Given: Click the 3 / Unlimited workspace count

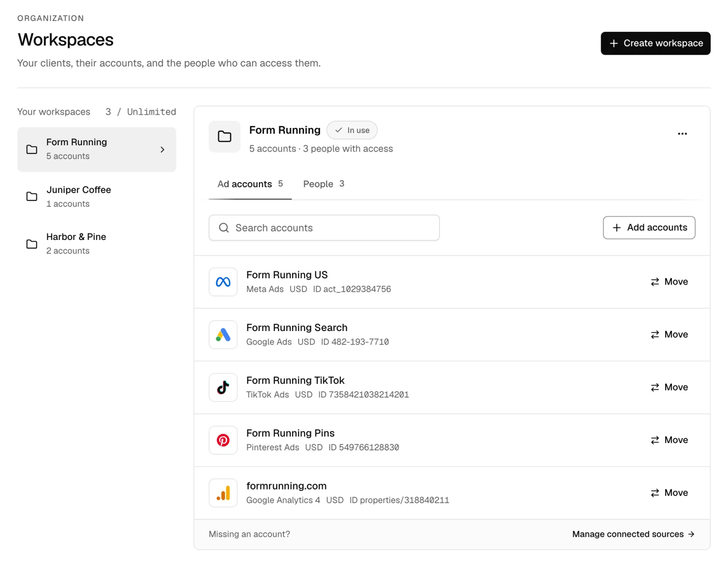Looking at the screenshot, I should (141, 112).
